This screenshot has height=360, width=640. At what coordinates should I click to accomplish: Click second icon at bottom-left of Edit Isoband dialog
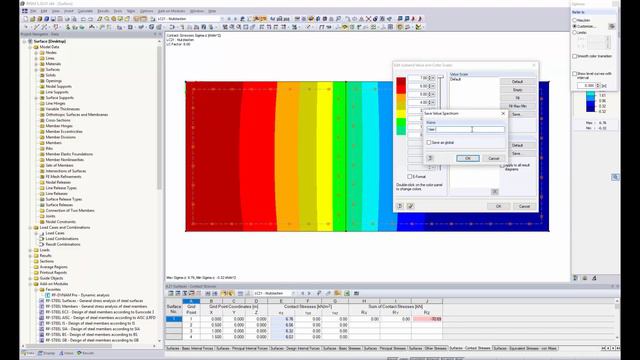410,206
